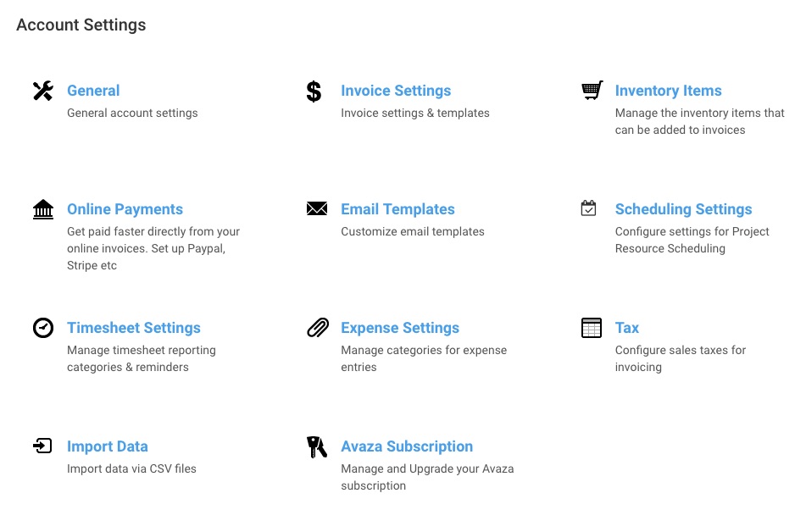The height and width of the screenshot is (532, 806).
Task: Open Expense Settings
Action: [x=400, y=328]
